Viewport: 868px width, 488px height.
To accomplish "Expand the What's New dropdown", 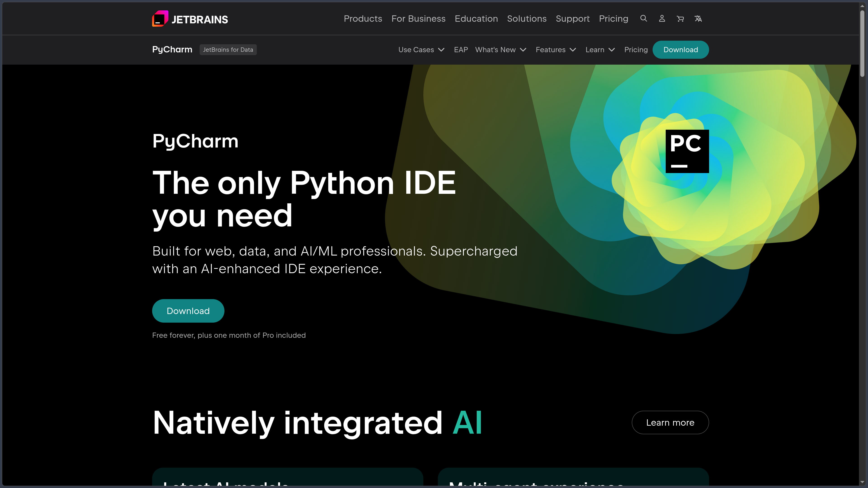I will [x=501, y=50].
